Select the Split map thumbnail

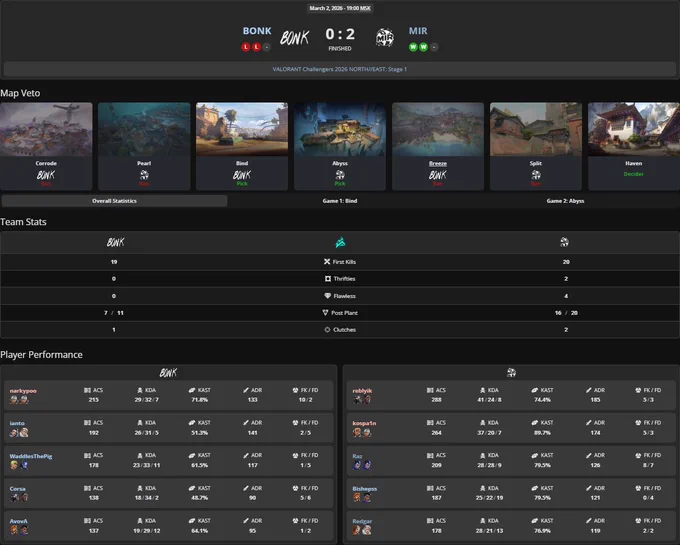pyautogui.click(x=536, y=129)
